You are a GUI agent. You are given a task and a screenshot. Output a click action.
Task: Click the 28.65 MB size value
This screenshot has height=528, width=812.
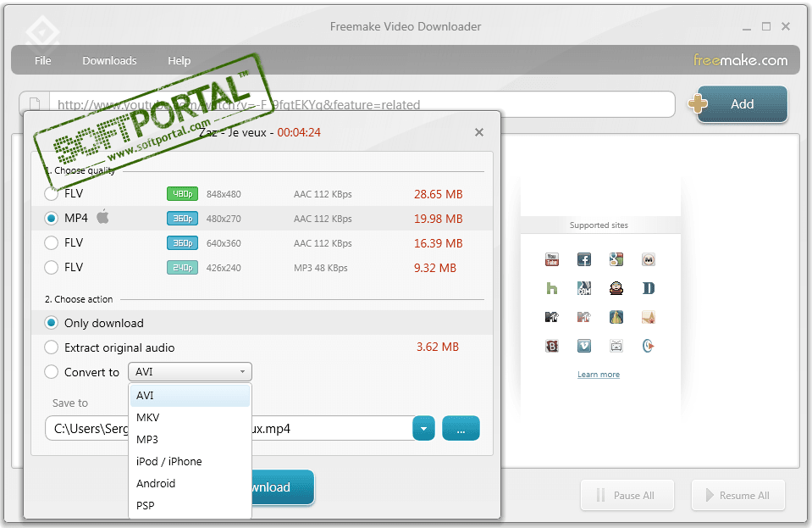point(438,194)
